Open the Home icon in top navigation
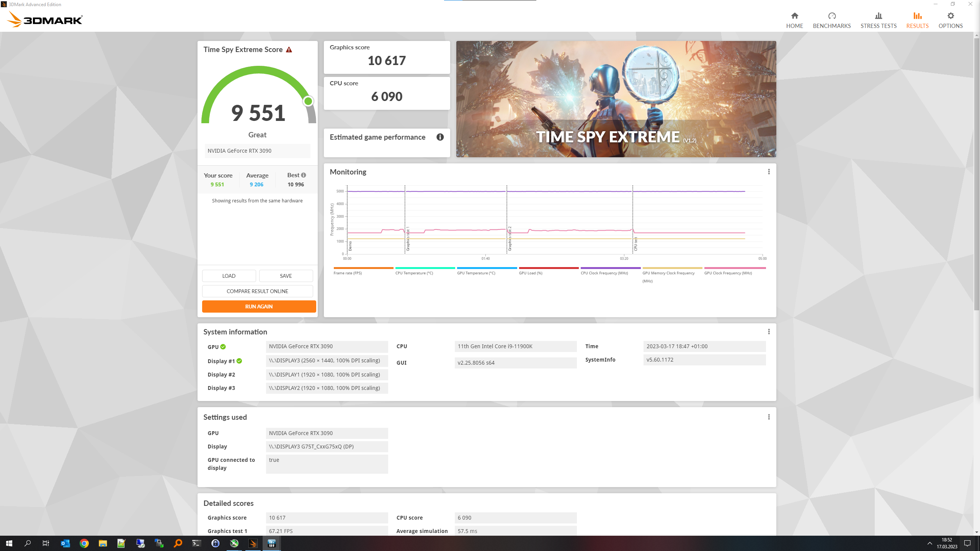Image resolution: width=980 pixels, height=551 pixels. (x=794, y=16)
